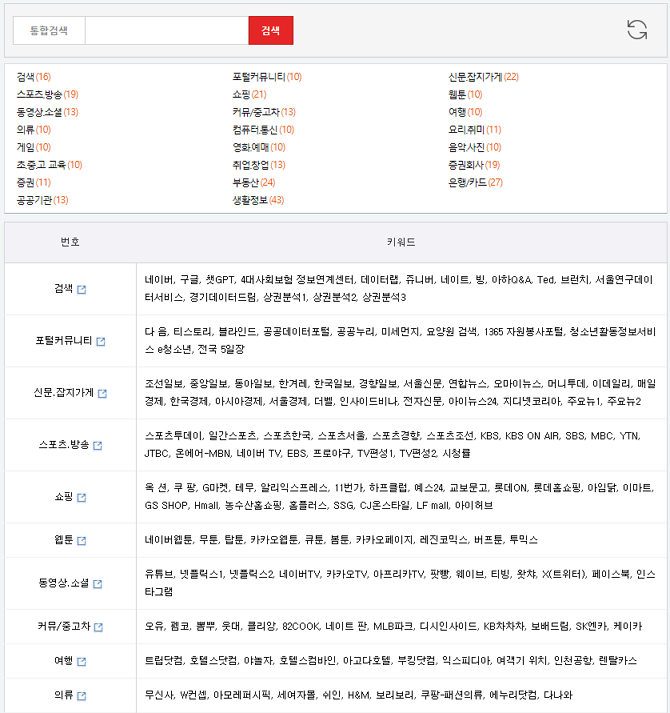Select the 스포츠.방송(19) category link
The height and width of the screenshot is (713, 670).
47,95
